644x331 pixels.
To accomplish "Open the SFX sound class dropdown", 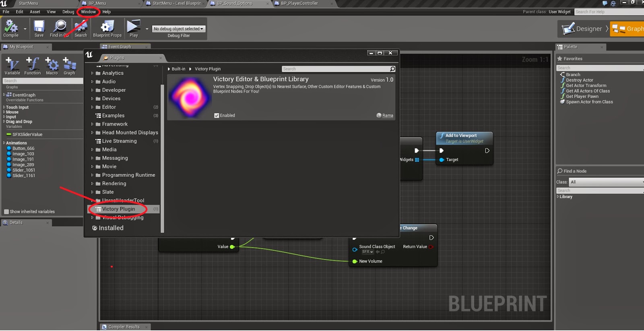I will [367, 252].
